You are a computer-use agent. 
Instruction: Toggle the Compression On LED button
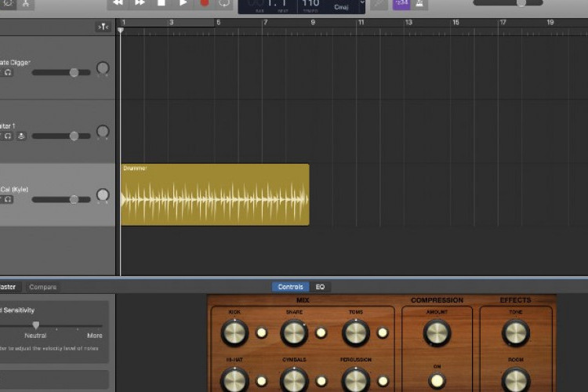pyautogui.click(x=437, y=381)
